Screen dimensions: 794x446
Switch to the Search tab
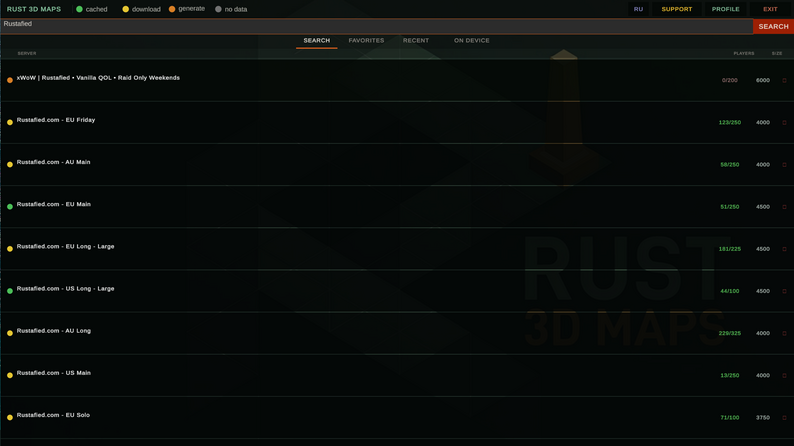pos(316,40)
